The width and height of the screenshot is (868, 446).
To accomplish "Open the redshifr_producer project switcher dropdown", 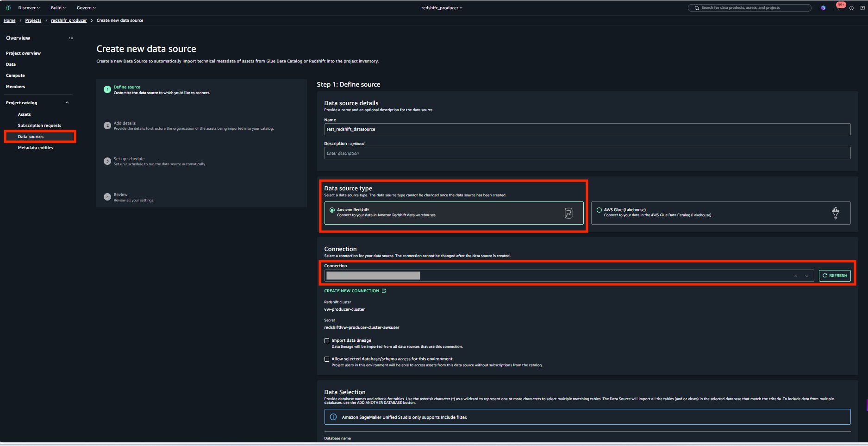I will 442,8.
